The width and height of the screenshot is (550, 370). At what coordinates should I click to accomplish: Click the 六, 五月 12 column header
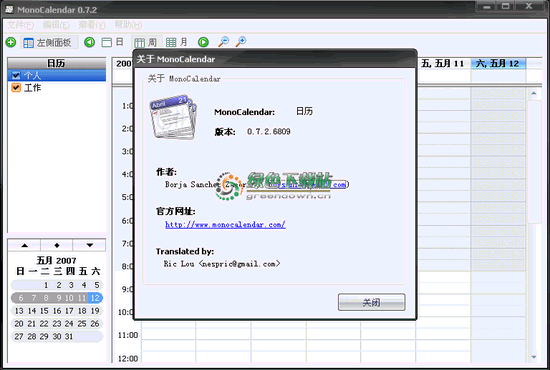click(498, 63)
